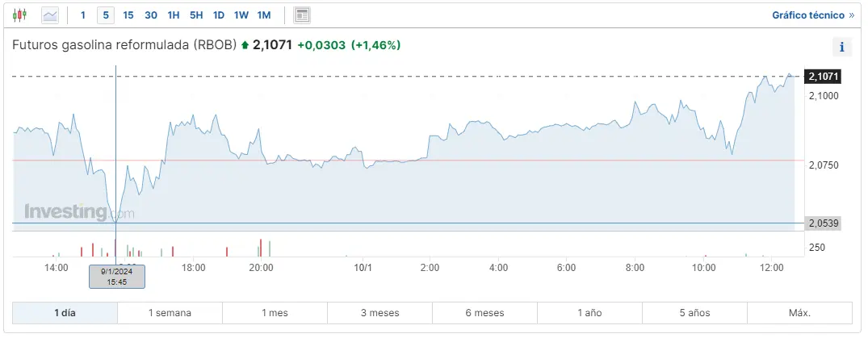Viewport: 868px width, 338px height.
Task: Switch to the 3 meses range tab
Action: pos(379,313)
